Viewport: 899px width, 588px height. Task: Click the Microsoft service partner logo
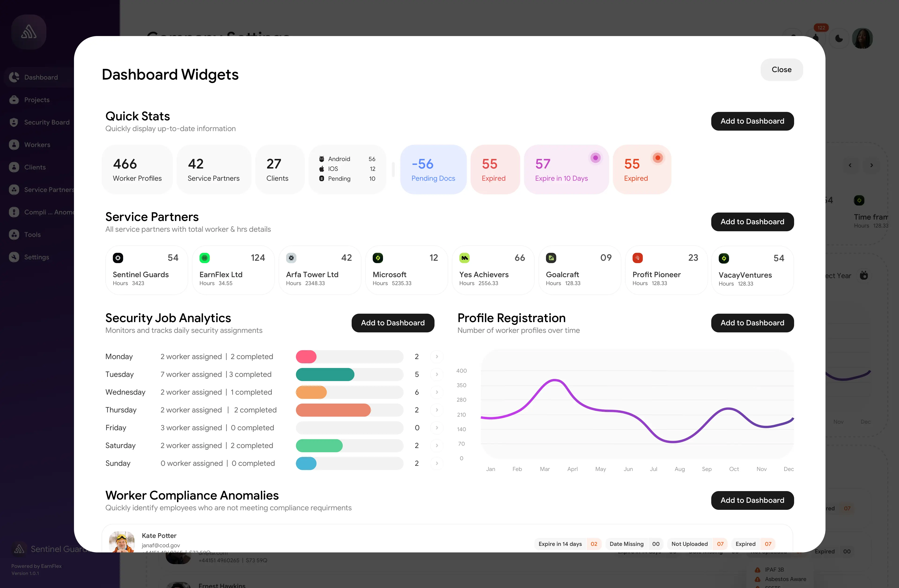(x=378, y=257)
